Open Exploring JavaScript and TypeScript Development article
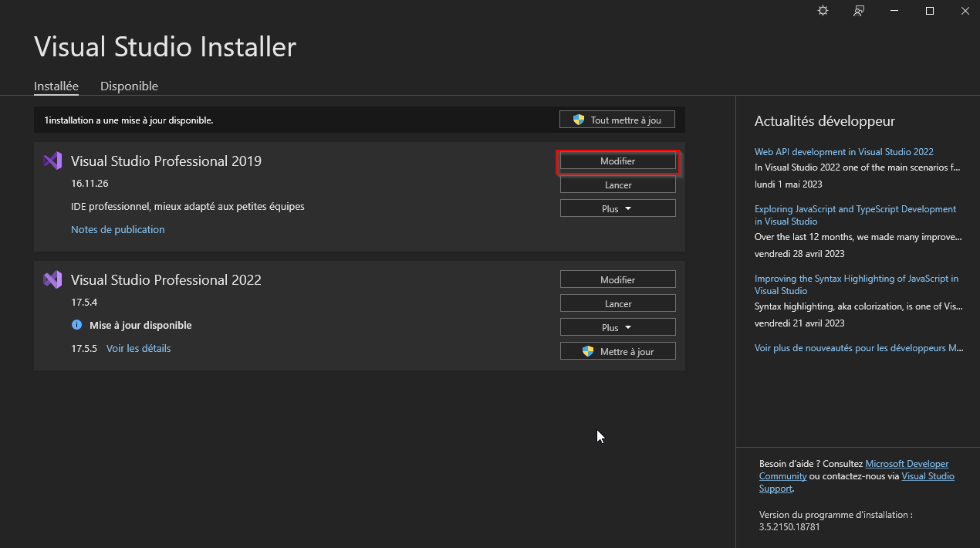Viewport: 980px width, 548px height. coord(855,215)
